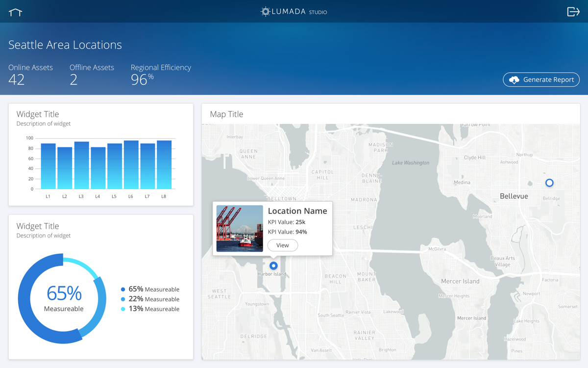Click the 65% center of donut chart
588x368 pixels.
[64, 293]
